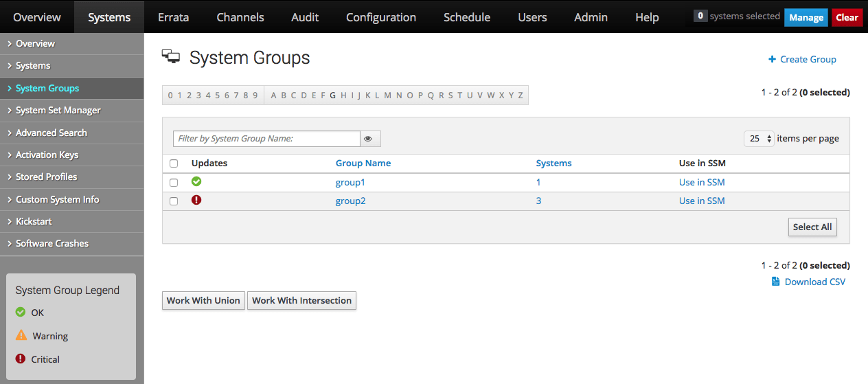868x384 pixels.
Task: Open Custom System Info in the sidebar
Action: (x=72, y=199)
